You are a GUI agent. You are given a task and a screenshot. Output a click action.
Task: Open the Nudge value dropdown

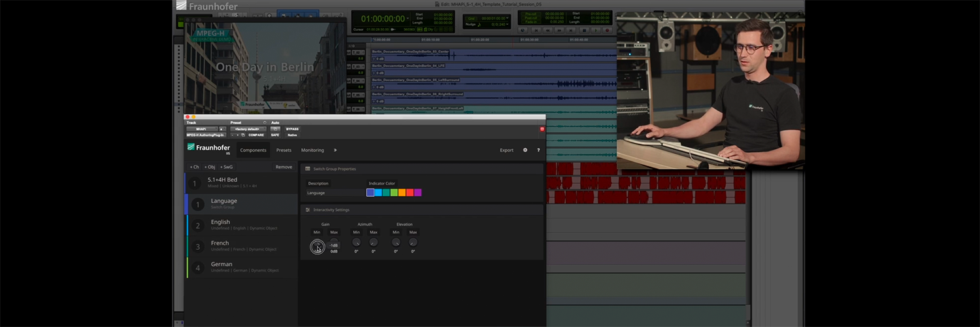507,24
